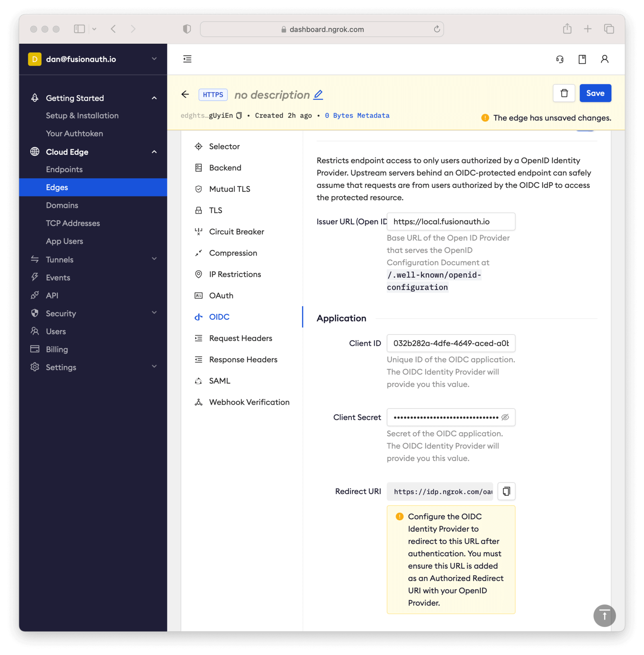Click the Safari privacy shield icon
The height and width of the screenshot is (655, 644).
[x=187, y=29]
